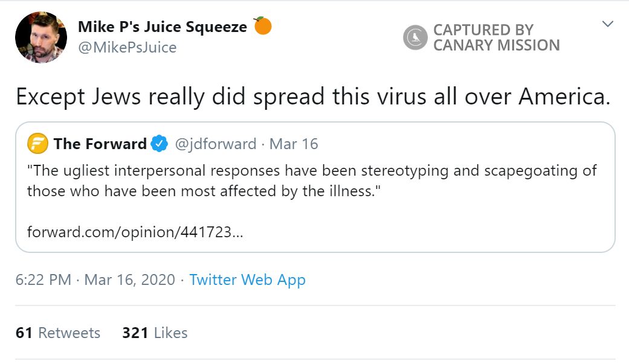Click the orange emoji beside display name
Viewport: 629px width, 364px height.
click(x=262, y=27)
